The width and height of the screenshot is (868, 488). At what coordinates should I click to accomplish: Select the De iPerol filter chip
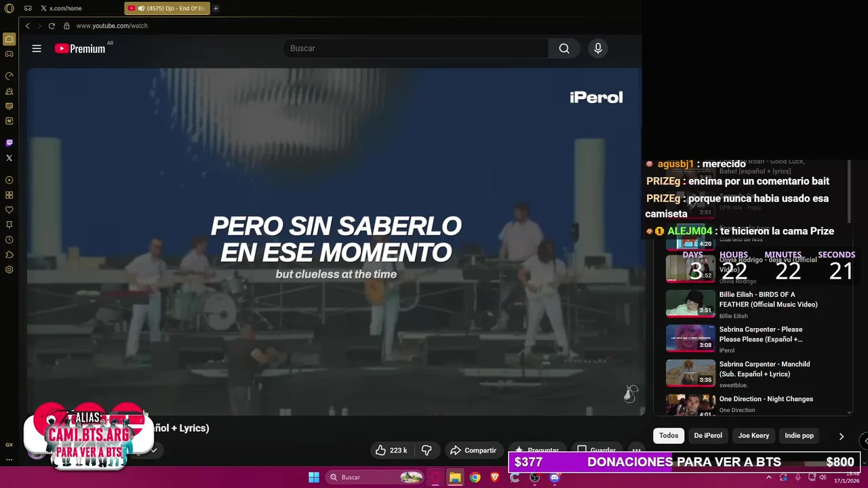(708, 436)
